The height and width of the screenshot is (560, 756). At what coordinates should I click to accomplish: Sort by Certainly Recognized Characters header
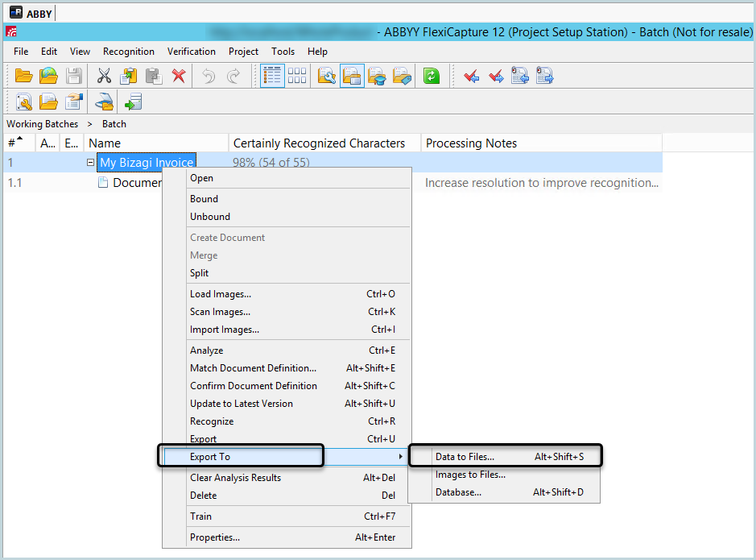click(324, 143)
